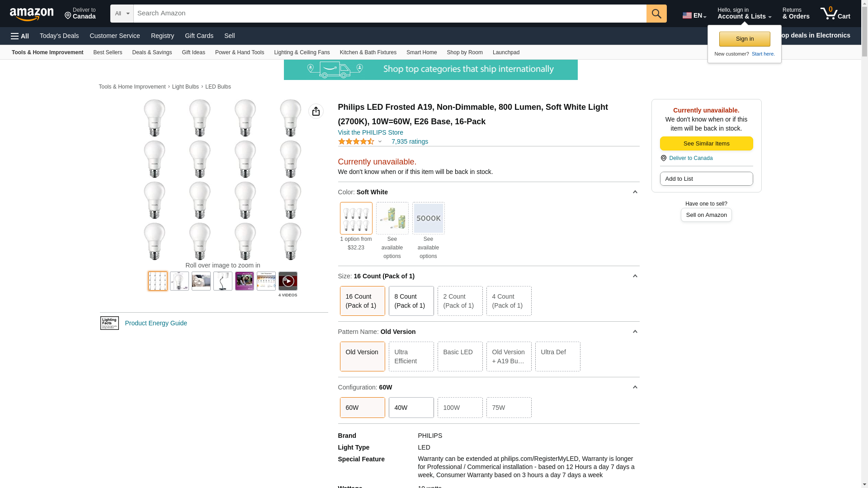The width and height of the screenshot is (868, 488).
Task: Click the Search Amazon input field
Action: click(x=390, y=14)
